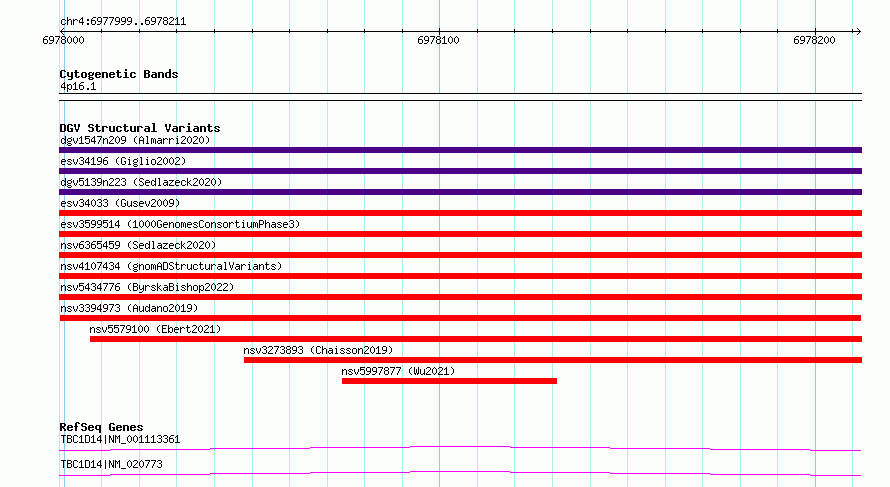This screenshot has height=487, width=890.
Task: Open nsv4107434 (gnomADStructuralVariants) label
Action: click(171, 266)
